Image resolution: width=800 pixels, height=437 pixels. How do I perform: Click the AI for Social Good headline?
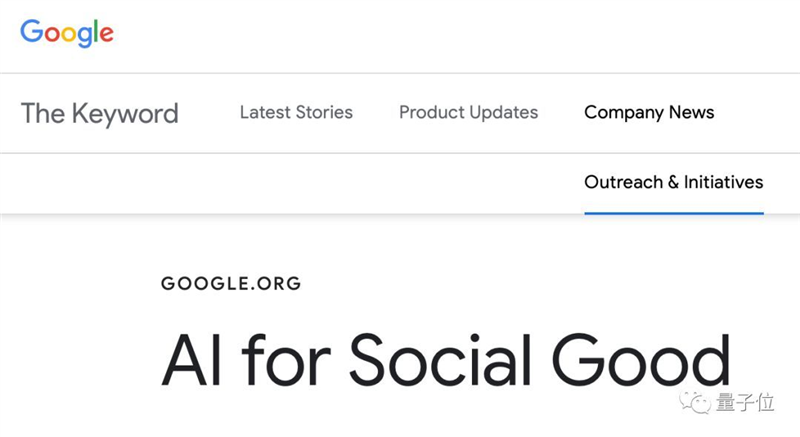tap(445, 361)
